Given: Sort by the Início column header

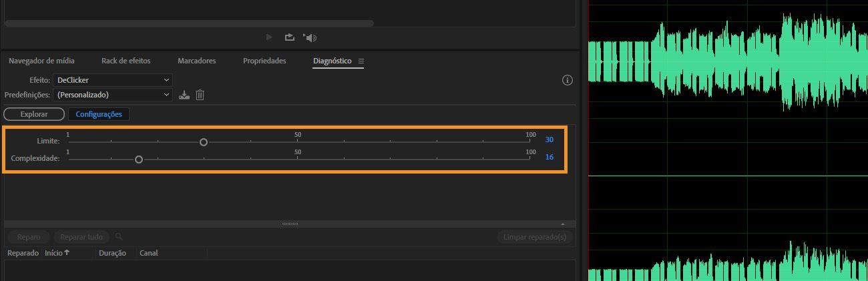Looking at the screenshot, I should [x=57, y=254].
